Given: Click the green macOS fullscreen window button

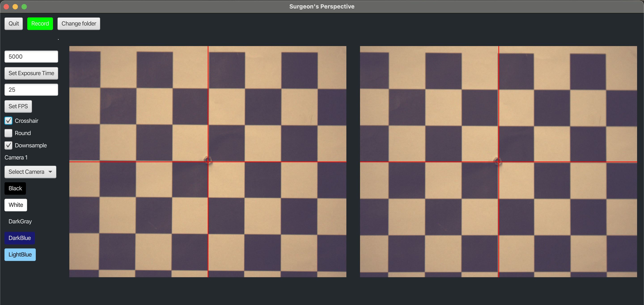Looking at the screenshot, I should pos(24,6).
